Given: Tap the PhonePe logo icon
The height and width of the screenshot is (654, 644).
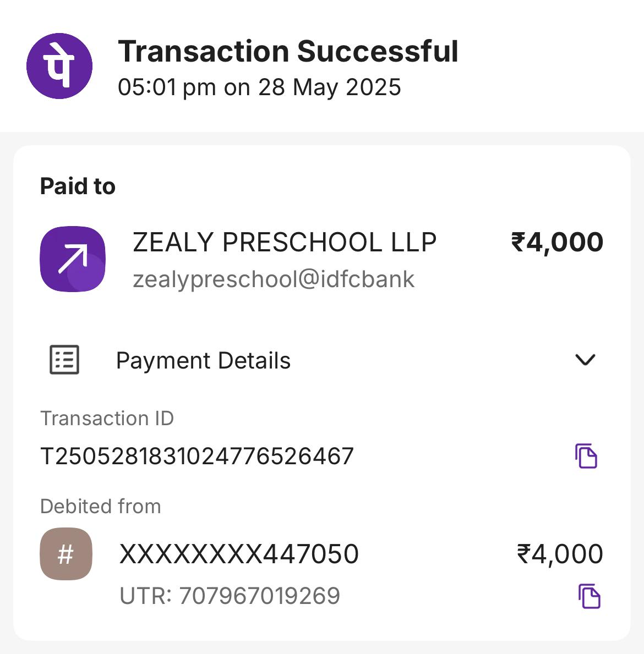Looking at the screenshot, I should point(59,66).
